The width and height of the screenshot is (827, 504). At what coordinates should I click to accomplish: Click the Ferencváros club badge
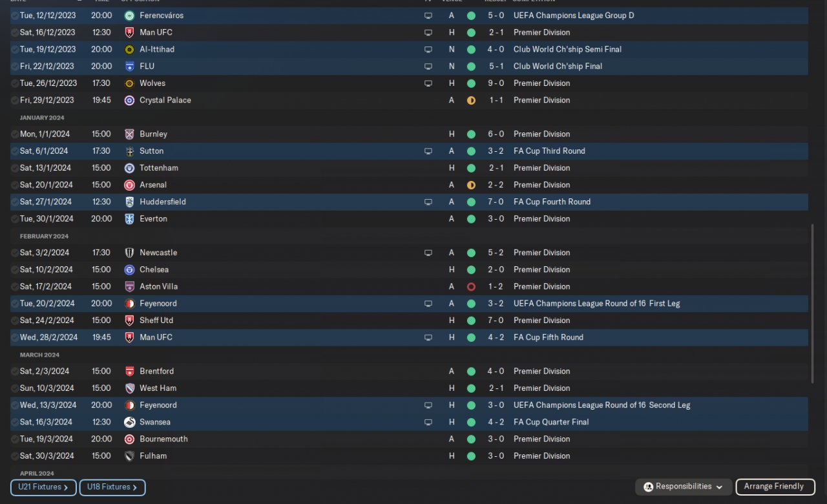[x=129, y=16]
